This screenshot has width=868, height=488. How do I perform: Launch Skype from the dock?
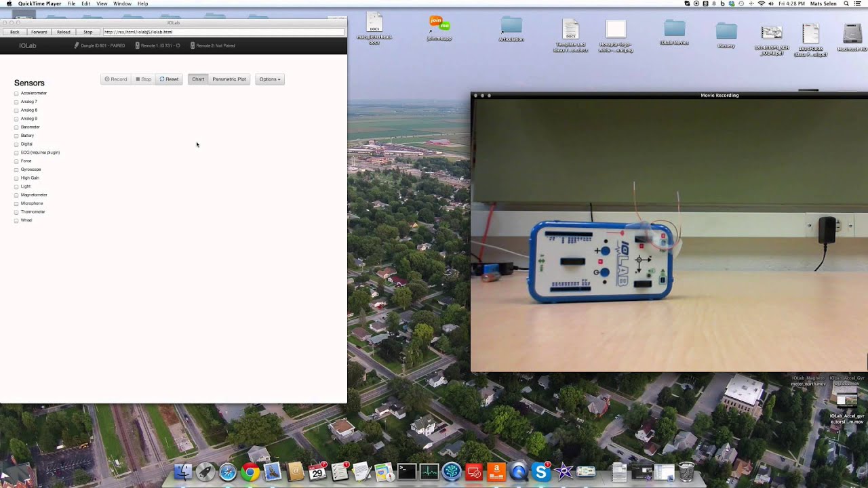pyautogui.click(x=541, y=472)
